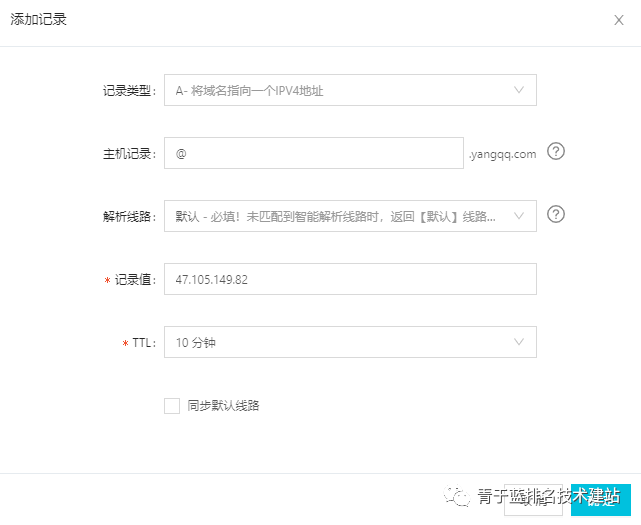
Task: Click the 记录值 input field
Action: (x=350, y=279)
